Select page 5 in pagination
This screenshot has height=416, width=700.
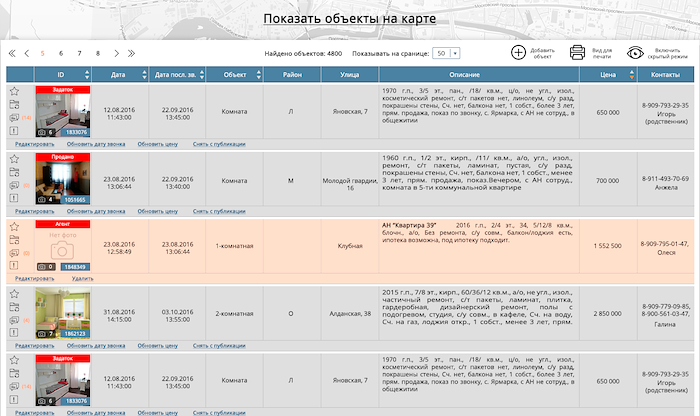tap(42, 54)
